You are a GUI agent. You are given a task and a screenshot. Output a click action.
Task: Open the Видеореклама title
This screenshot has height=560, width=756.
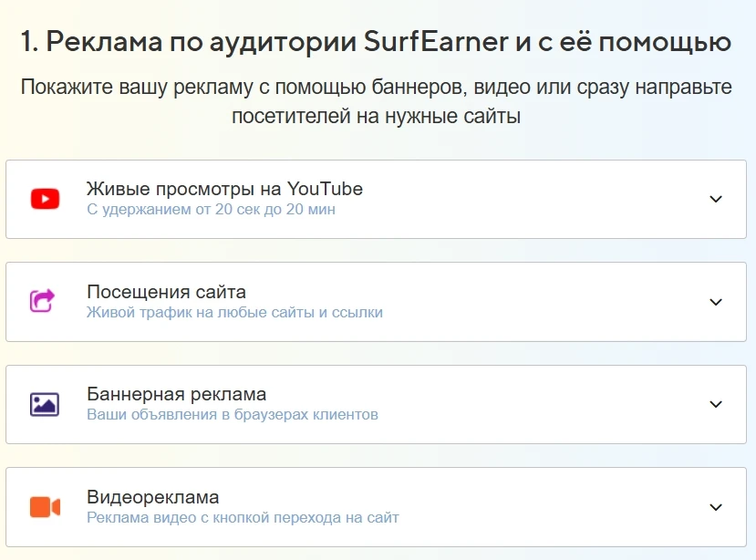click(153, 497)
